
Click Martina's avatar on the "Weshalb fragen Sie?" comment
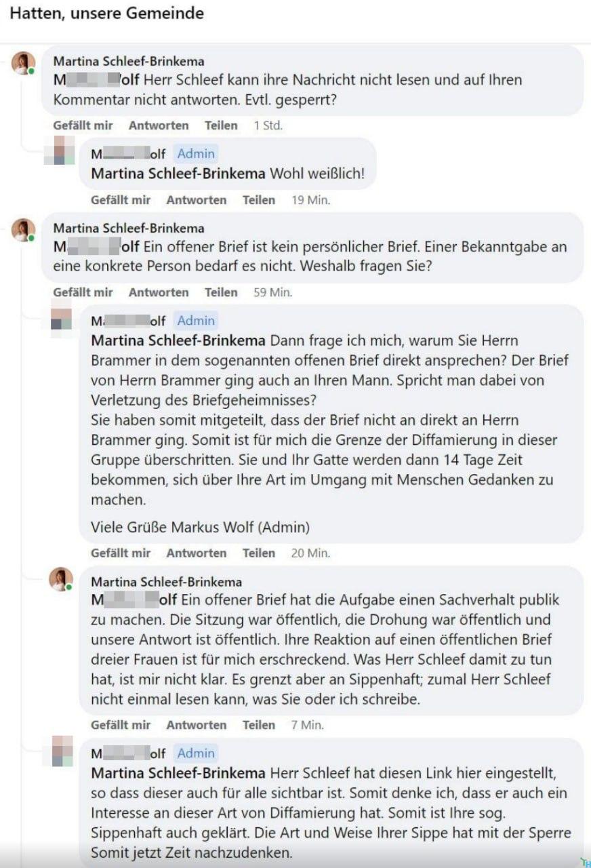(23, 230)
